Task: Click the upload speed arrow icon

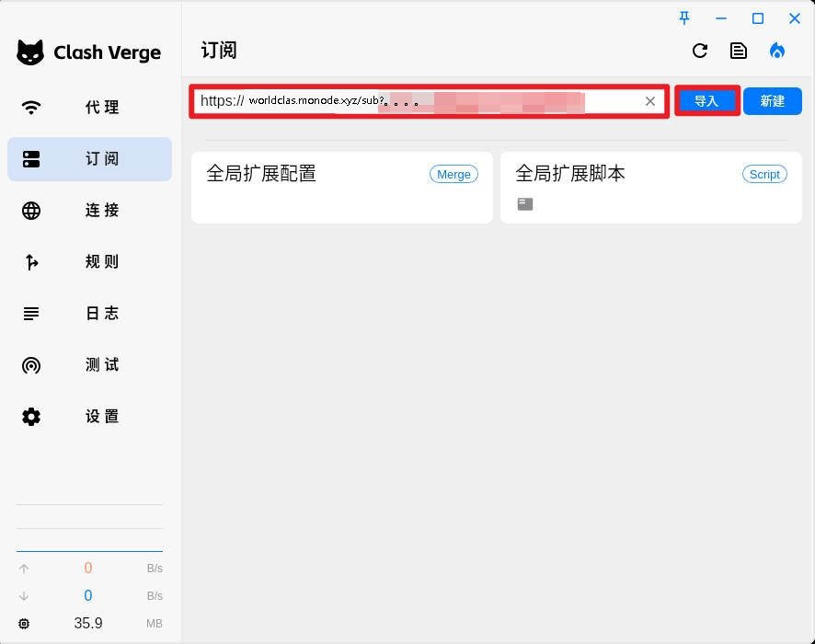Action: tap(24, 569)
